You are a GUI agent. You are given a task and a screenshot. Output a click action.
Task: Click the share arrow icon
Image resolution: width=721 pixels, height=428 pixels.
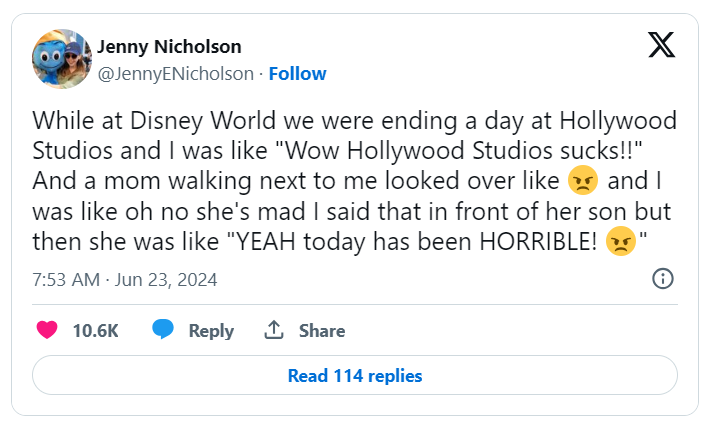273,330
